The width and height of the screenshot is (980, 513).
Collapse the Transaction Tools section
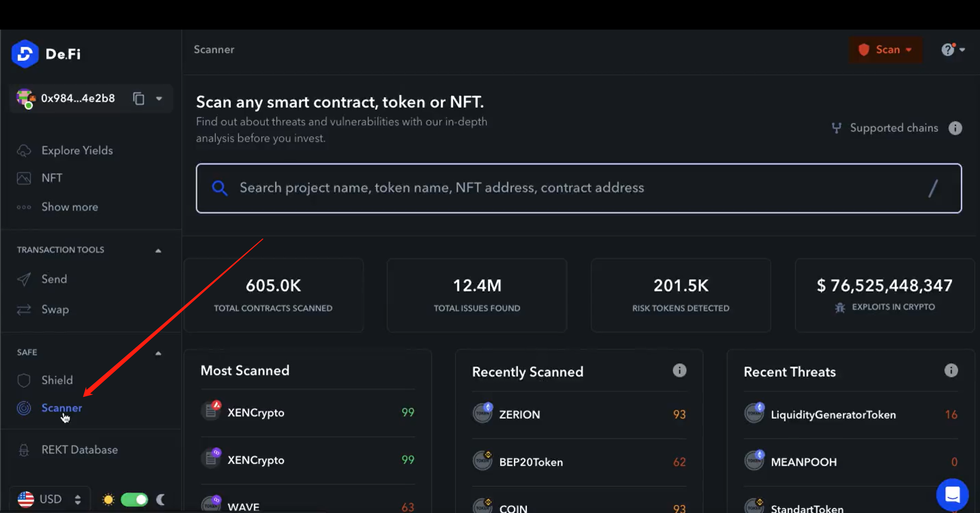click(x=158, y=250)
